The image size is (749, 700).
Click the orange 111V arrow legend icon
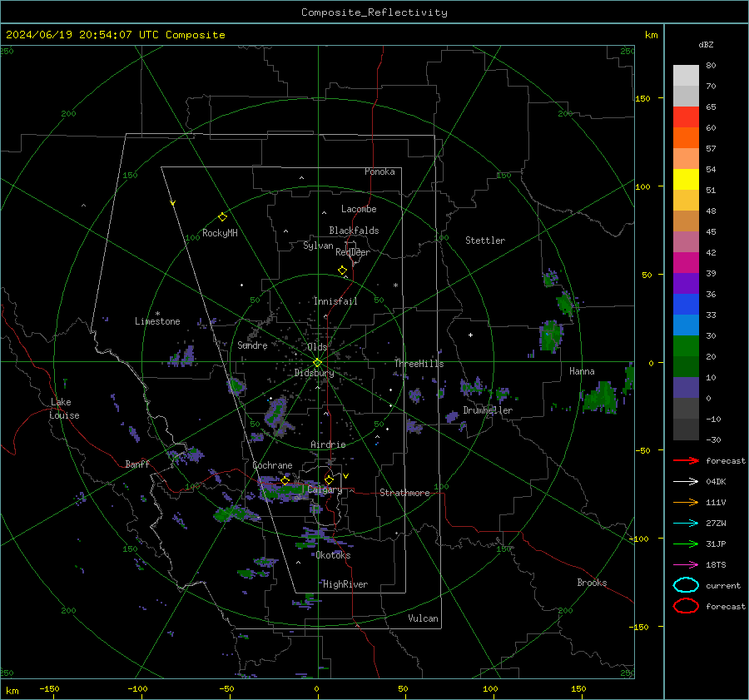(x=686, y=502)
